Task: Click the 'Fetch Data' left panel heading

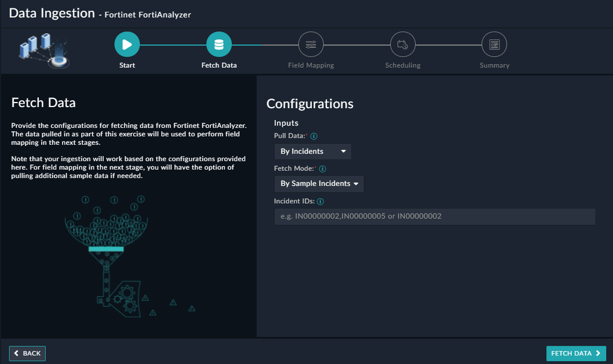Action: [x=43, y=103]
